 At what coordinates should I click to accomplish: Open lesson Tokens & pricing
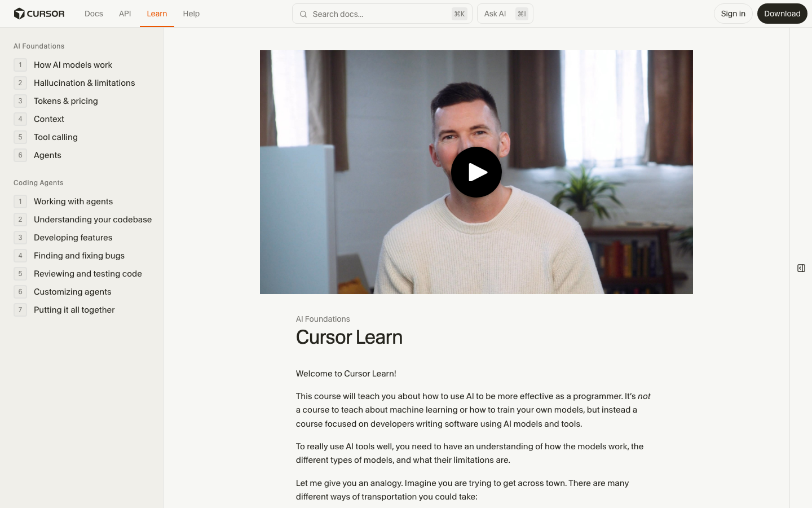coord(65,101)
